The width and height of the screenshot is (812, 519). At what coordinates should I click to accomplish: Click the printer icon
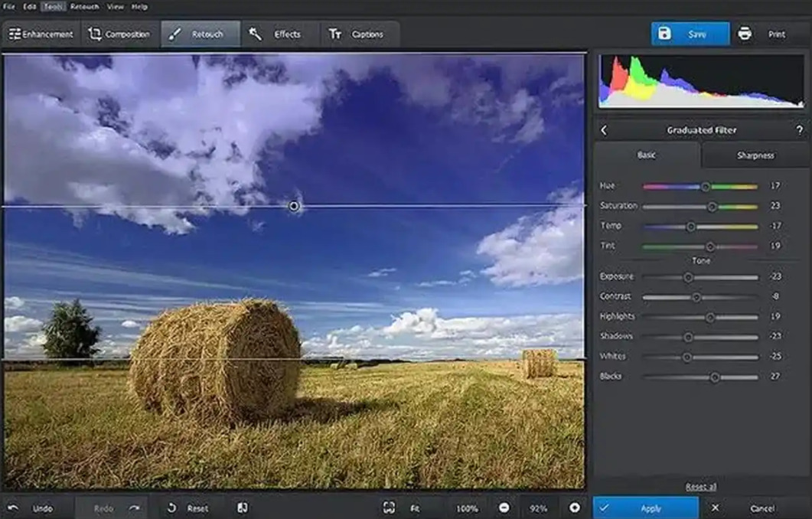[745, 34]
